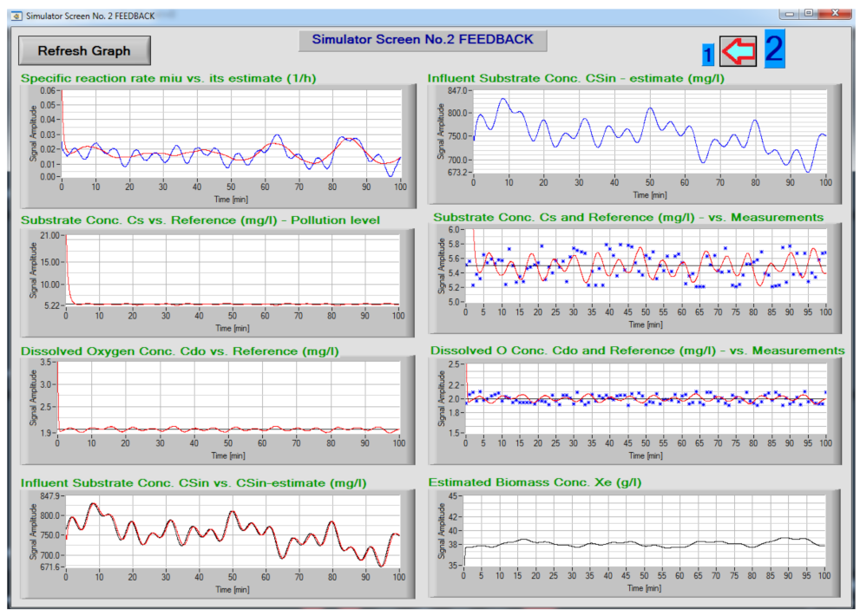Click inside the Dissolved Oxygen Cdo vs. Reference plot
860x616 pixels.
228,397
